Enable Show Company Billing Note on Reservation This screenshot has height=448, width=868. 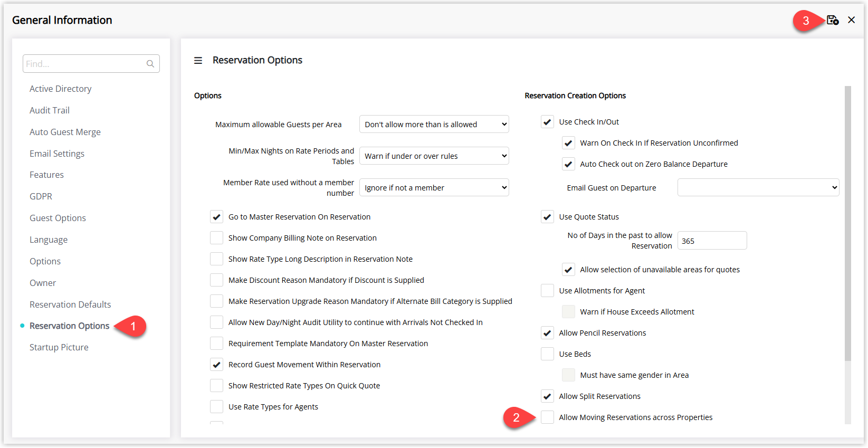216,238
